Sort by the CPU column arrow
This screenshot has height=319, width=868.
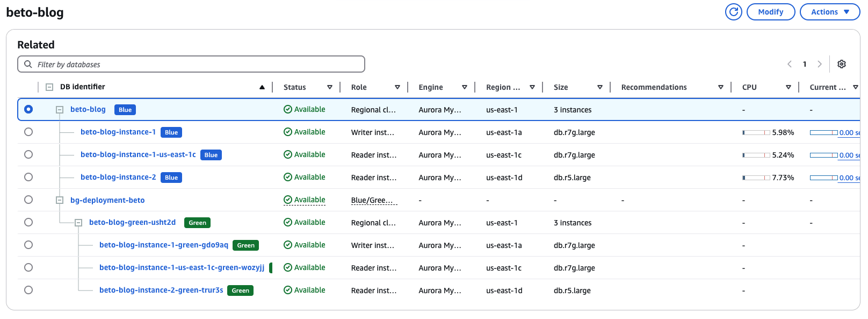point(789,87)
